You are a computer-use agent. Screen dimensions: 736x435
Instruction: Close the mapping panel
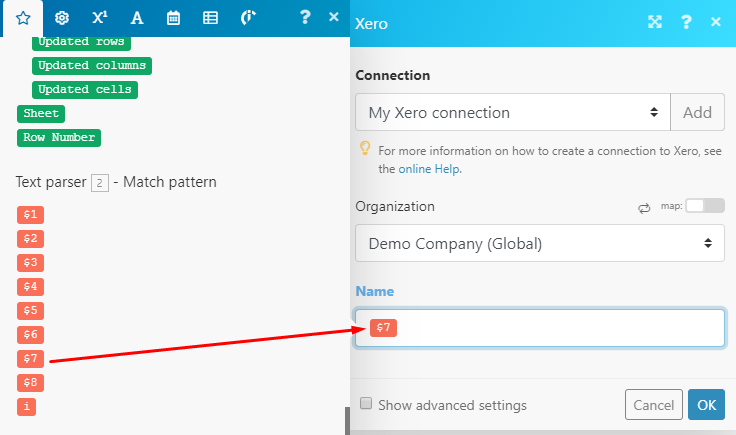click(334, 17)
